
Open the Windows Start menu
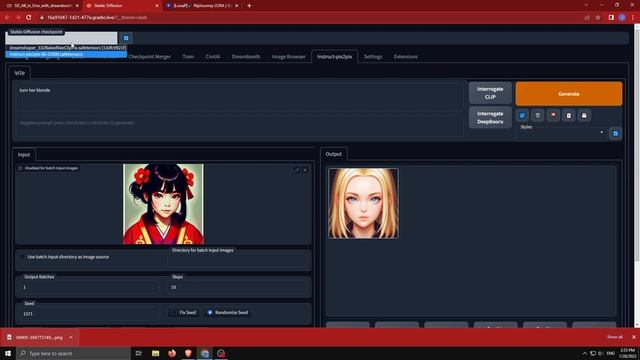8,353
